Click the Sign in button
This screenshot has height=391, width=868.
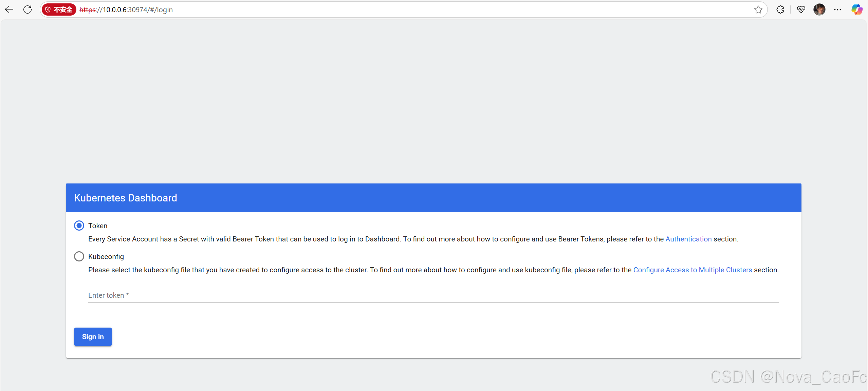click(93, 336)
